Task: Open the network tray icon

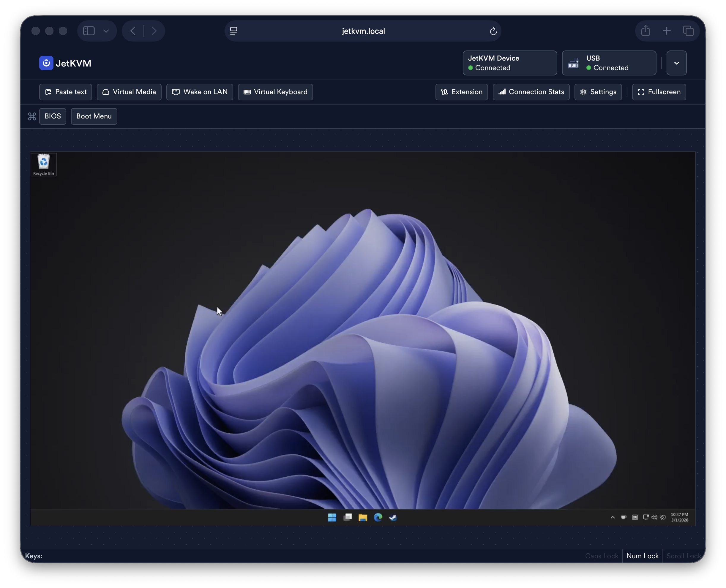Action: point(646,518)
